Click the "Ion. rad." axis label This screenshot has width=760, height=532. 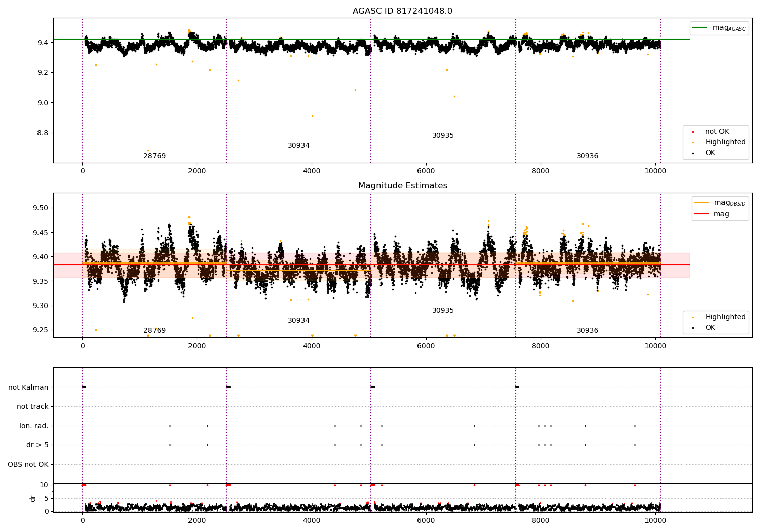[34, 426]
